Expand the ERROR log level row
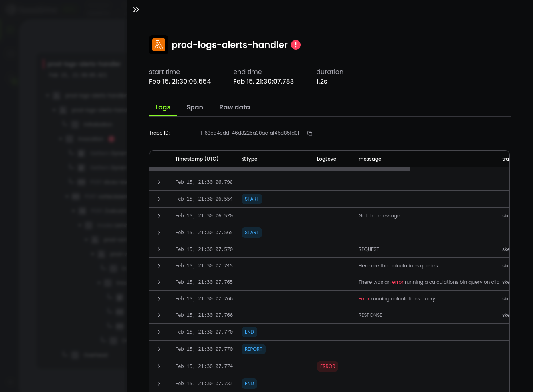Viewport: 533px width, 392px height. tap(159, 366)
